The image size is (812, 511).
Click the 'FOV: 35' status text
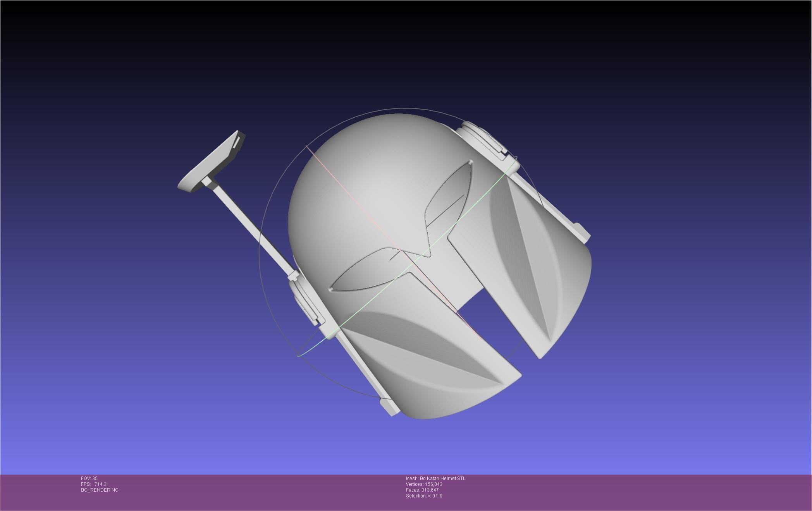click(89, 478)
